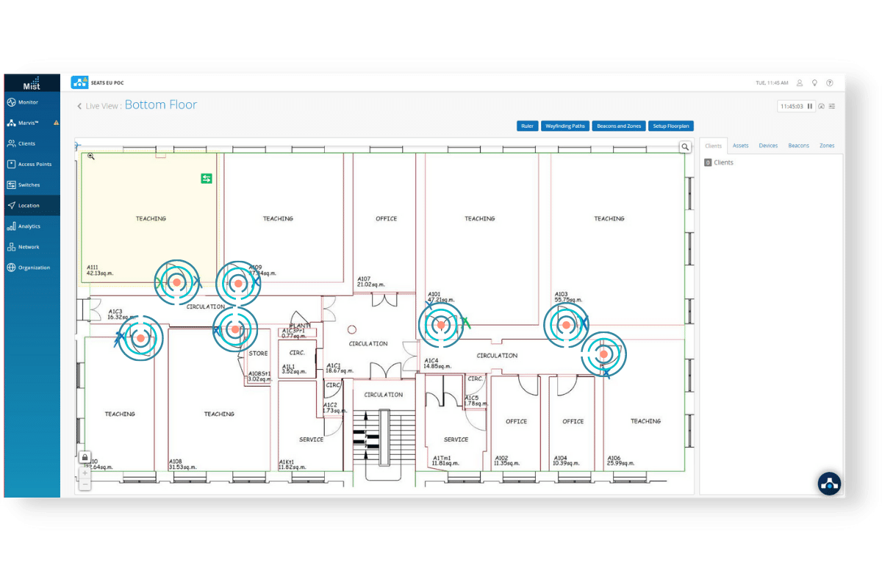Switch to the Assets tab

pos(741,146)
